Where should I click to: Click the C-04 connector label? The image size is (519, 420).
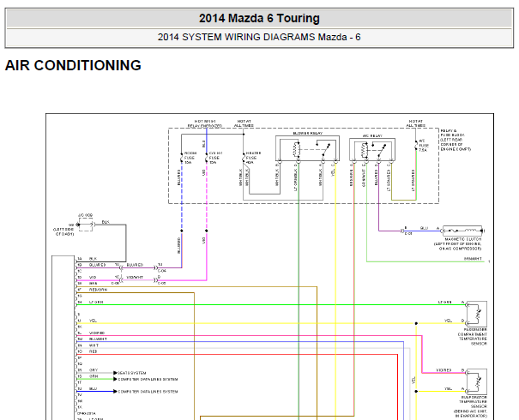coord(162,271)
